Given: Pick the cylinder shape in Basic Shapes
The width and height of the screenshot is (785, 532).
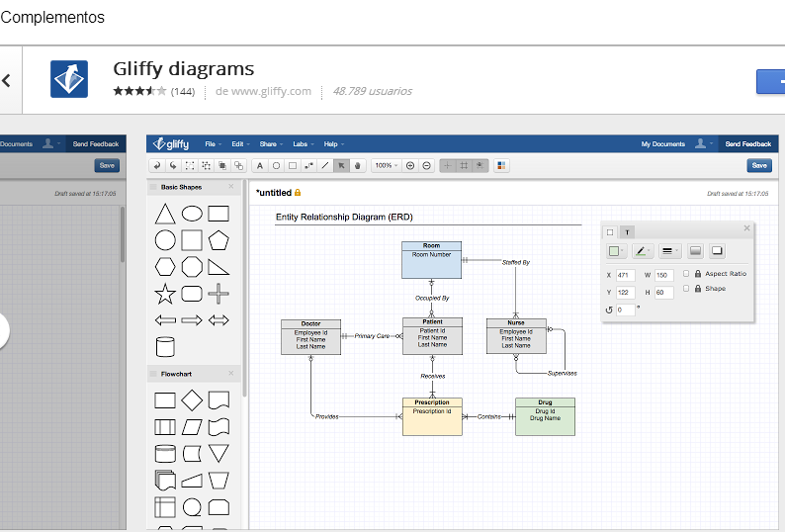Looking at the screenshot, I should click(165, 347).
